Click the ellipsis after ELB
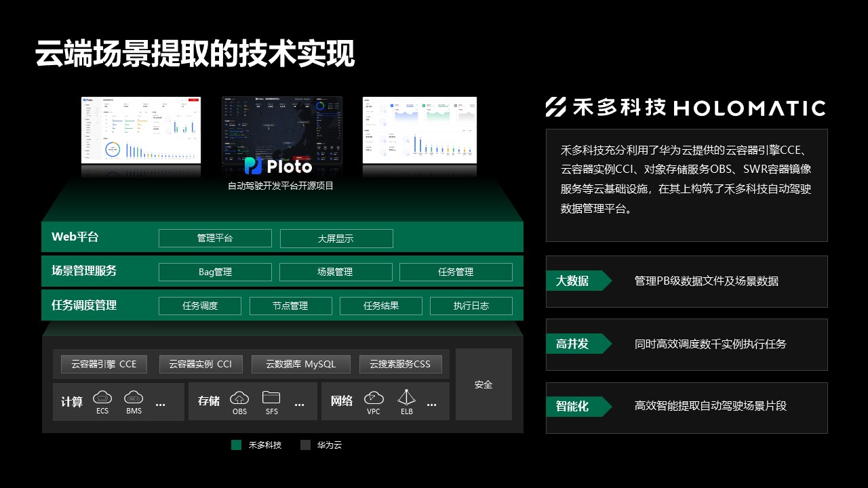This screenshot has width=868, height=488. (432, 405)
